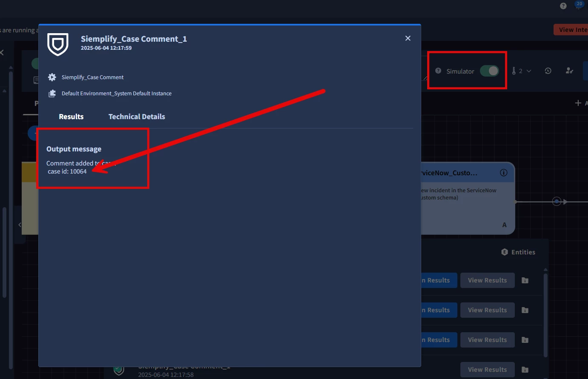
Task: Click the blue Results button in third row
Action: 439,340
